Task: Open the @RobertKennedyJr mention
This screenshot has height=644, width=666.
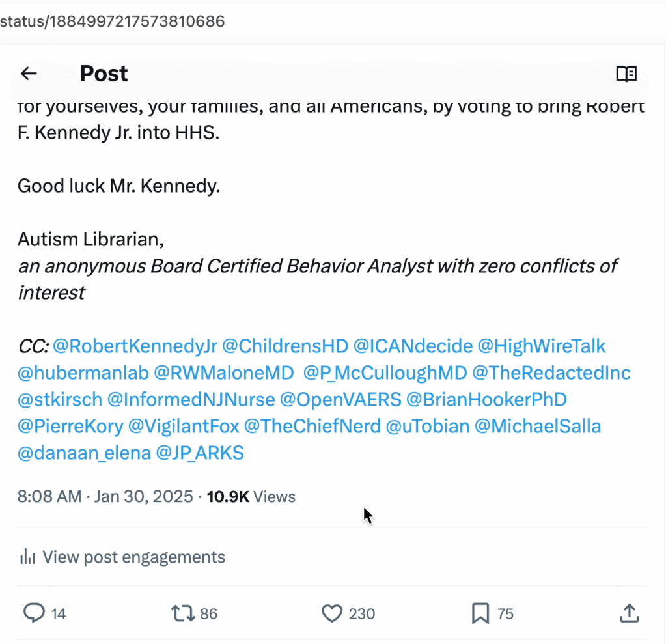Action: [134, 346]
